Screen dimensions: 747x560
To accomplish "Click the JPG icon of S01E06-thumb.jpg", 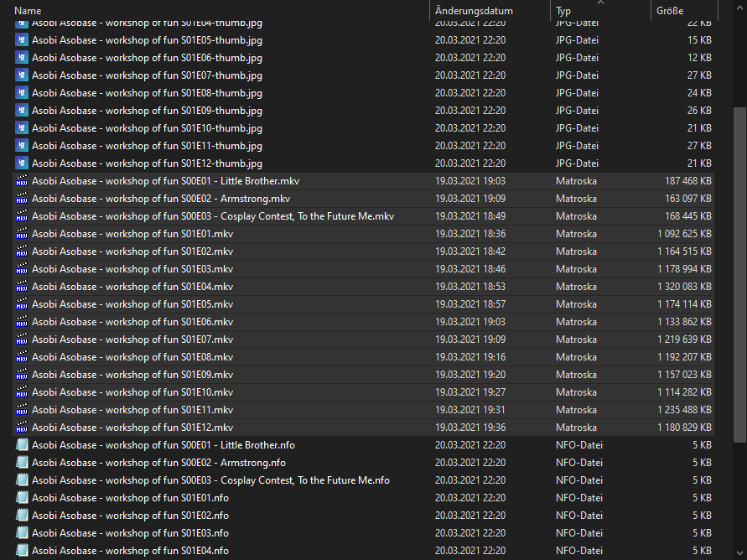I will pyautogui.click(x=22, y=58).
